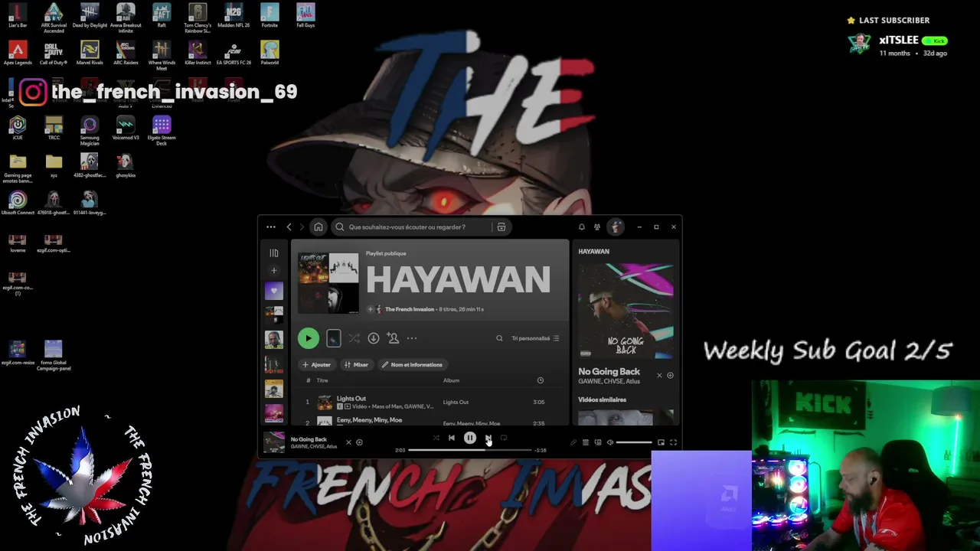Click the Ajouter button
Image resolution: width=980 pixels, height=551 pixels.
[x=316, y=365]
